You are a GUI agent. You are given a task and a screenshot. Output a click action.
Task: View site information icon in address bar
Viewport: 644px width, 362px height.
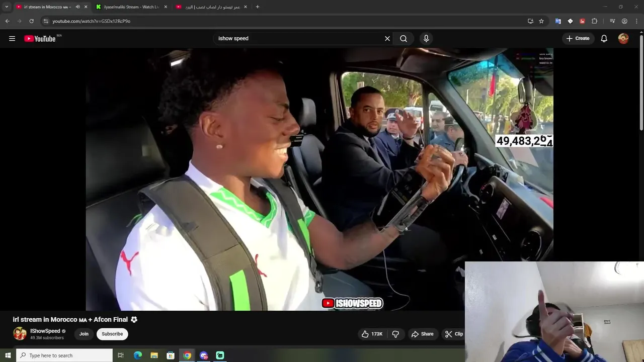[x=46, y=21]
